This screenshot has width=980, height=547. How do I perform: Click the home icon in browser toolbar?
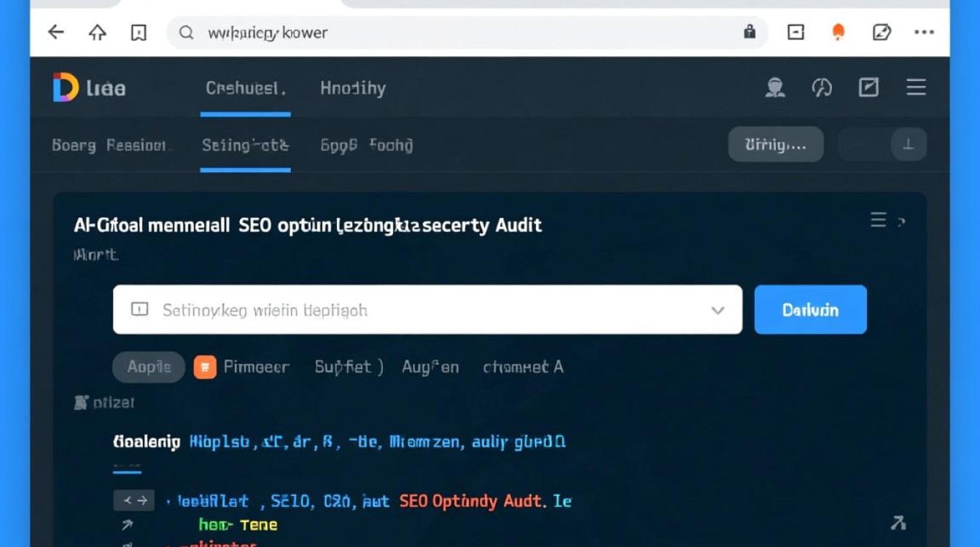(x=97, y=32)
